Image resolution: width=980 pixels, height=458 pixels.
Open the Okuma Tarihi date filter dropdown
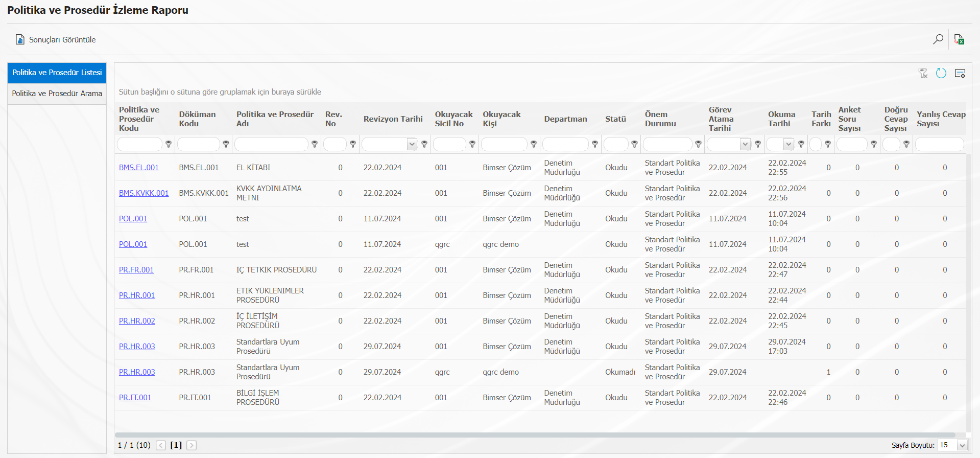[788, 144]
